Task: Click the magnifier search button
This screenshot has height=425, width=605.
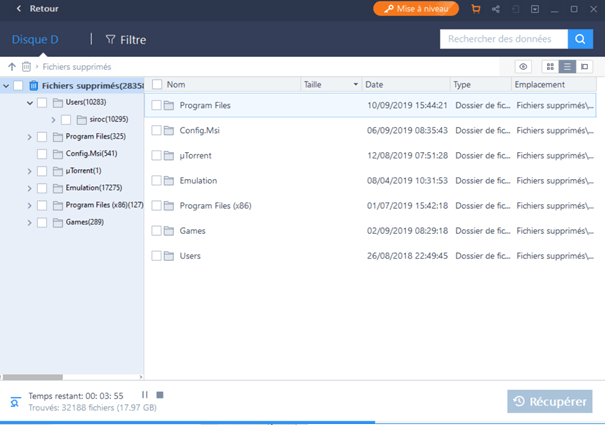Action: [x=580, y=39]
